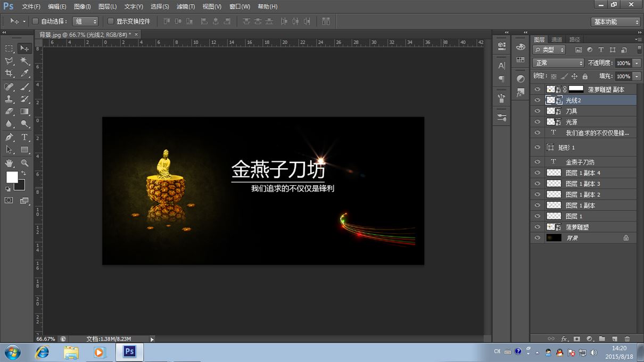The image size is (644, 362).
Task: Select the Magic Wand tool
Action: click(24, 61)
